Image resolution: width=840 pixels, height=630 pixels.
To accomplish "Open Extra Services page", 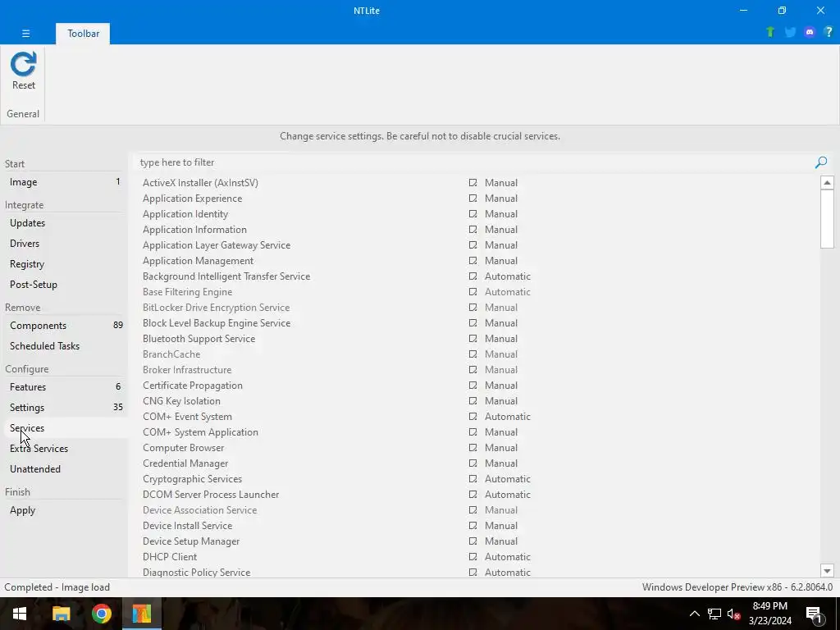I will click(64, 449).
